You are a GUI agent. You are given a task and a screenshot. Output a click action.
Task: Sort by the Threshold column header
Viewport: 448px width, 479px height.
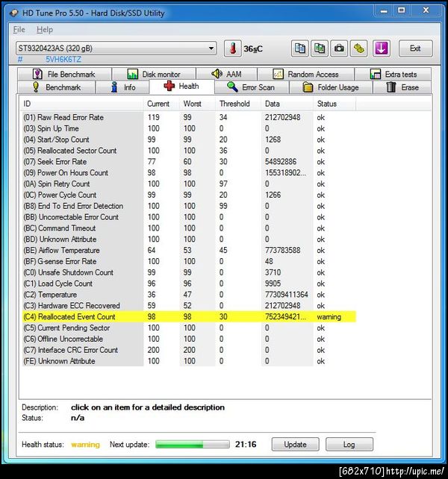[x=238, y=104]
